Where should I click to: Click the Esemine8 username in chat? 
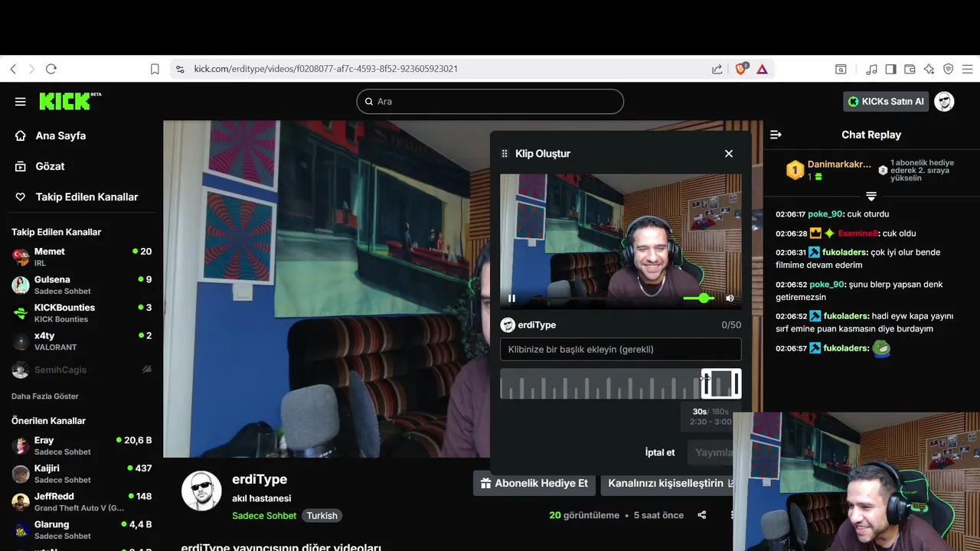[857, 233]
